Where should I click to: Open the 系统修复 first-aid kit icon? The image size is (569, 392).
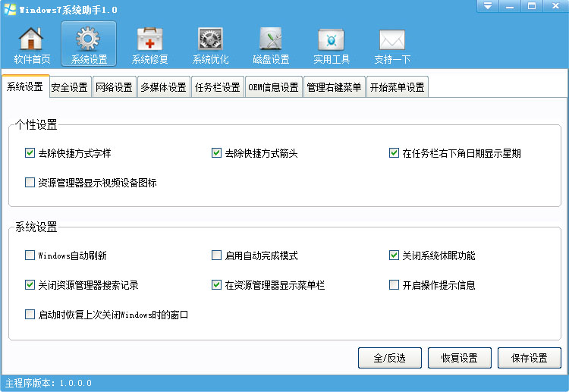coord(149,39)
